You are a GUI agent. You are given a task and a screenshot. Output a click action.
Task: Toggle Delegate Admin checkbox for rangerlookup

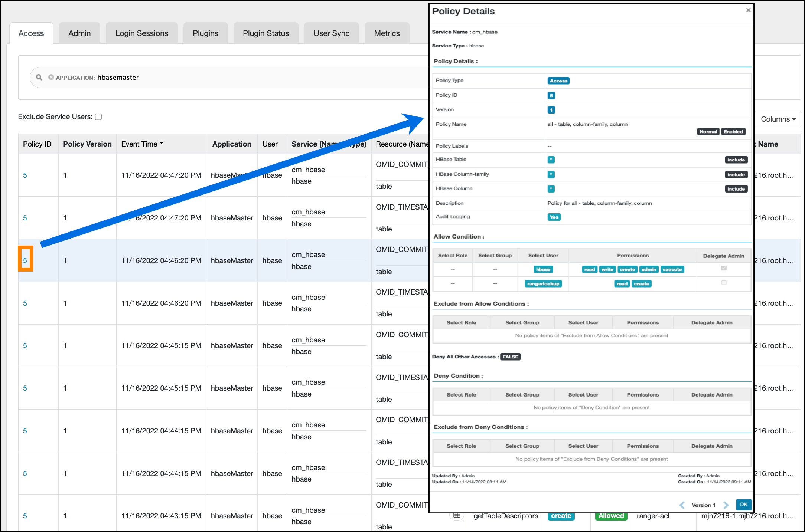[x=723, y=283]
